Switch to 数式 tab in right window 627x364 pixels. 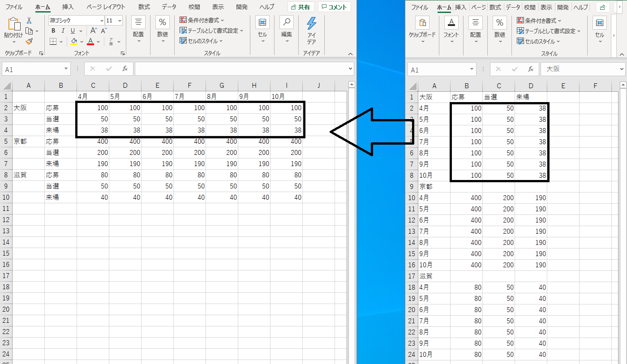click(x=495, y=7)
